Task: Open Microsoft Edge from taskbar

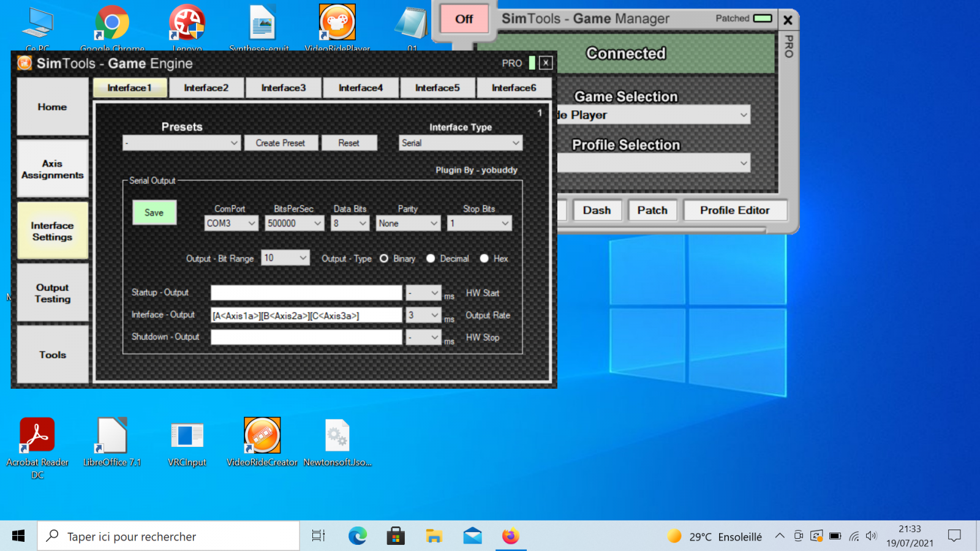Action: click(358, 536)
